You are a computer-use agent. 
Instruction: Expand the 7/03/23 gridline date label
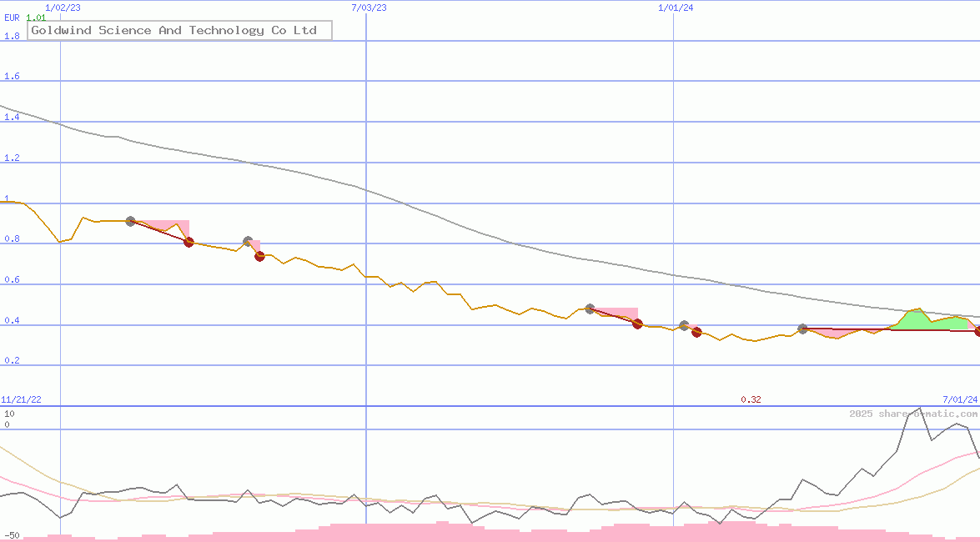click(x=367, y=8)
